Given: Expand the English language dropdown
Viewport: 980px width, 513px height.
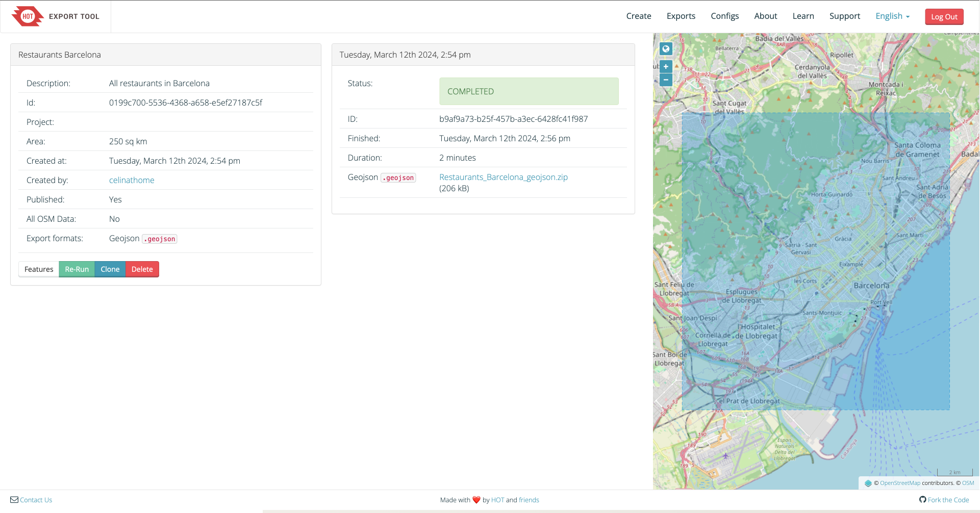Looking at the screenshot, I should click(892, 16).
